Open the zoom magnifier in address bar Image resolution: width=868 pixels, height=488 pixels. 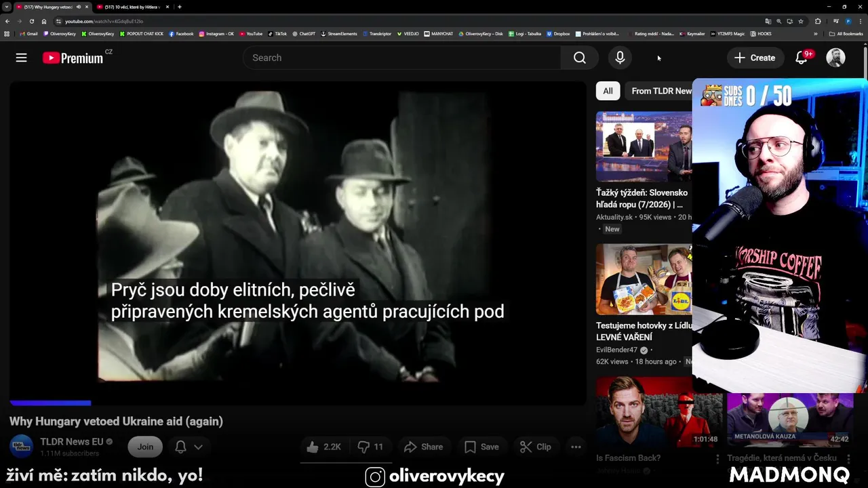pos(778,21)
